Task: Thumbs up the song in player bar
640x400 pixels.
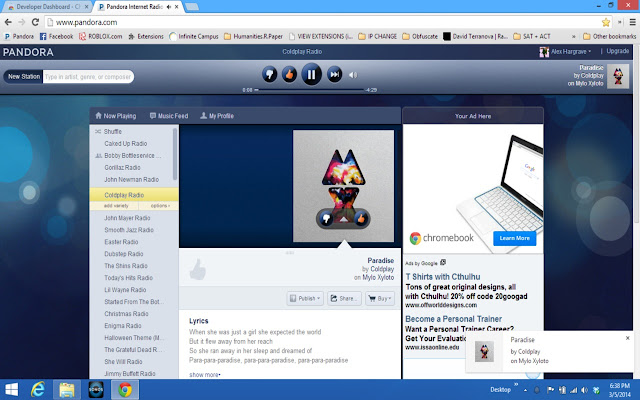Action: (x=289, y=75)
